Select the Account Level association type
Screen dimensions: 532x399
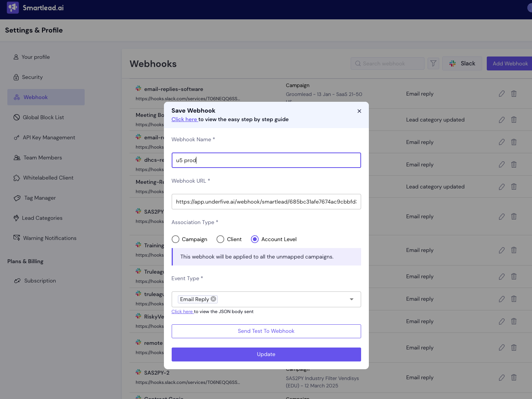254,239
